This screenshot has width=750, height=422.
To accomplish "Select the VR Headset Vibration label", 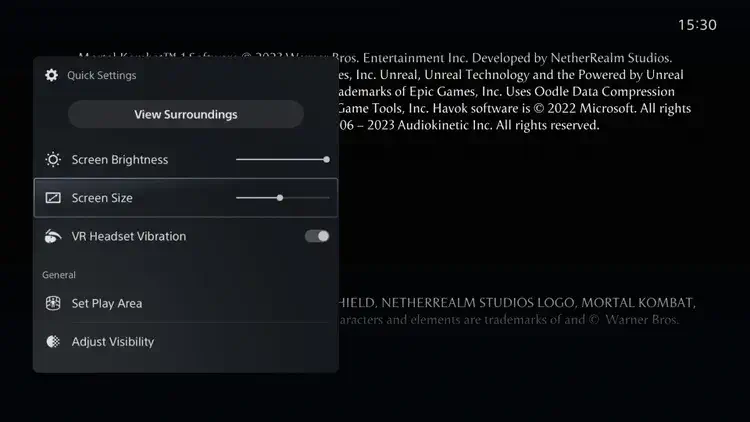I will (129, 236).
